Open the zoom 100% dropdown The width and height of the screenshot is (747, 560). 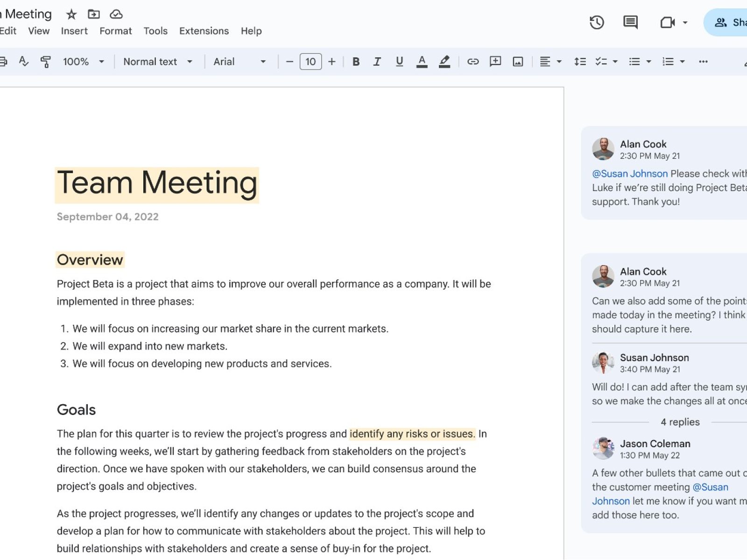(x=84, y=62)
